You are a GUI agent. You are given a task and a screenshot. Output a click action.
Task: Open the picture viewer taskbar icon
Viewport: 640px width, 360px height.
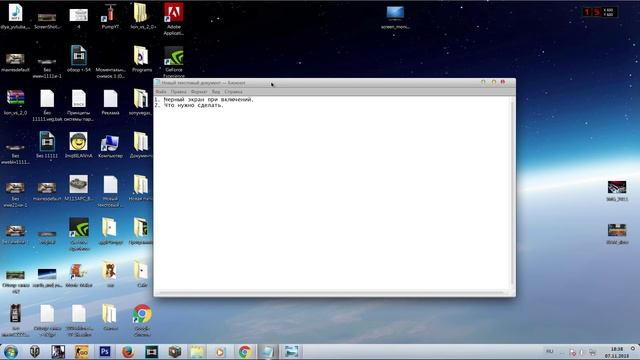click(x=291, y=351)
